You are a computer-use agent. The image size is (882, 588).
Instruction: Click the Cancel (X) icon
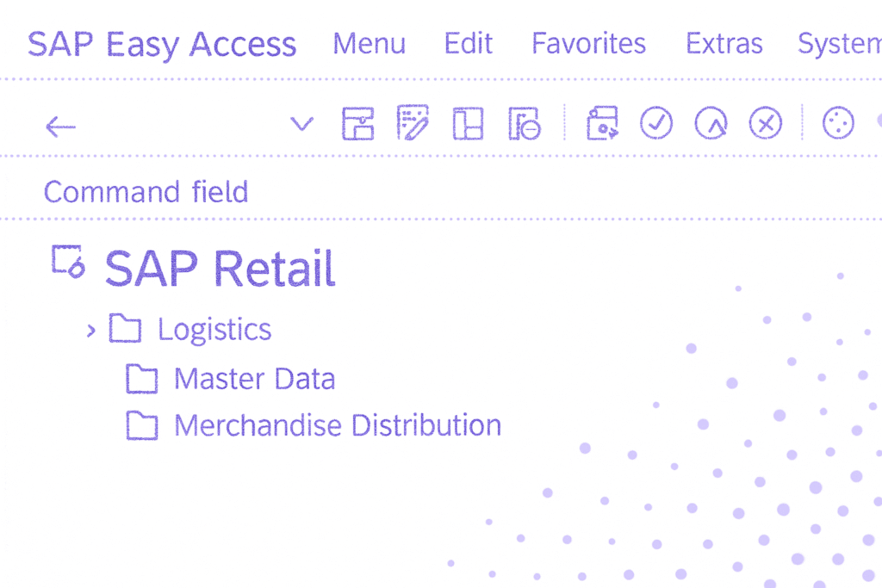click(766, 124)
